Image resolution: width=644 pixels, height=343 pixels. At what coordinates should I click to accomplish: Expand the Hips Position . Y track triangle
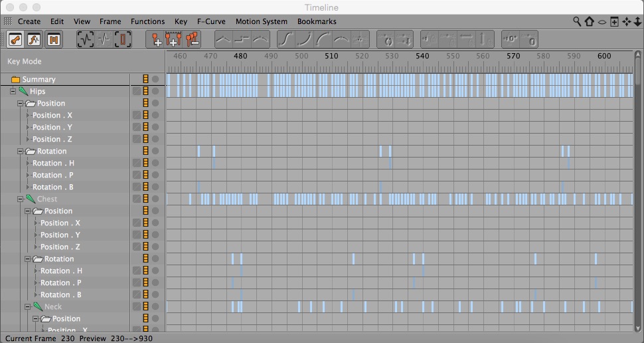[29, 127]
